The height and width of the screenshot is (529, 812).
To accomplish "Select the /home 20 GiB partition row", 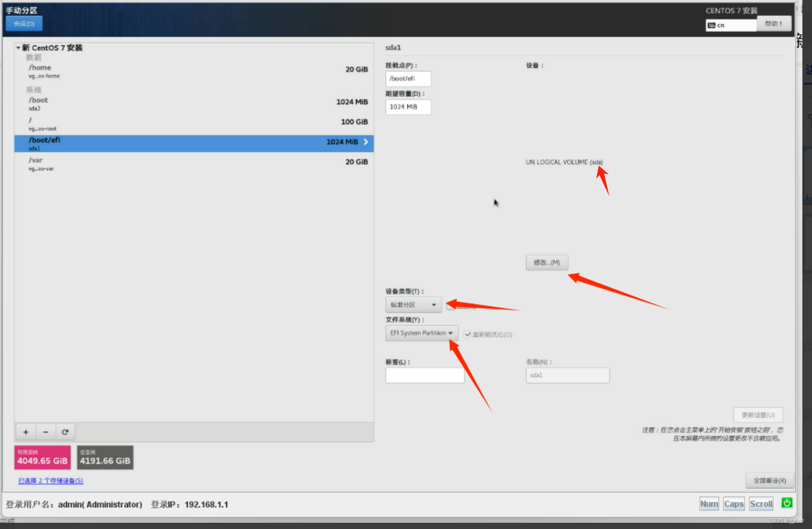I will 194,71.
